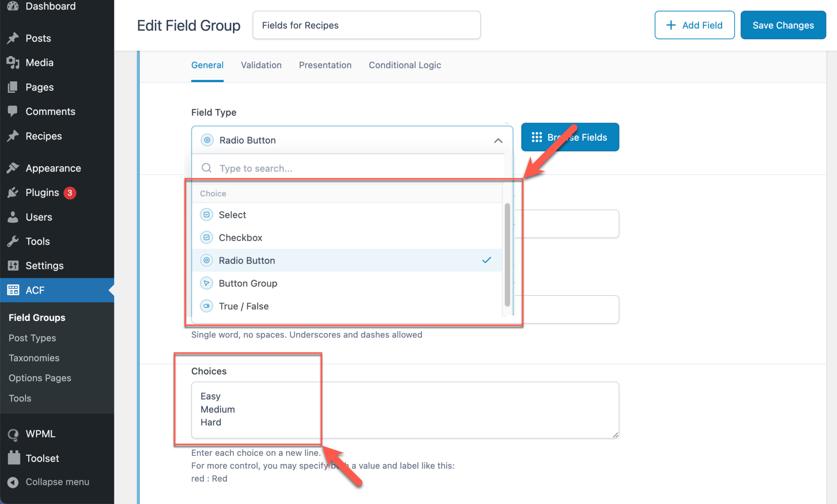This screenshot has height=504, width=837.
Task: Open the Comments section icon
Action: pyautogui.click(x=13, y=111)
